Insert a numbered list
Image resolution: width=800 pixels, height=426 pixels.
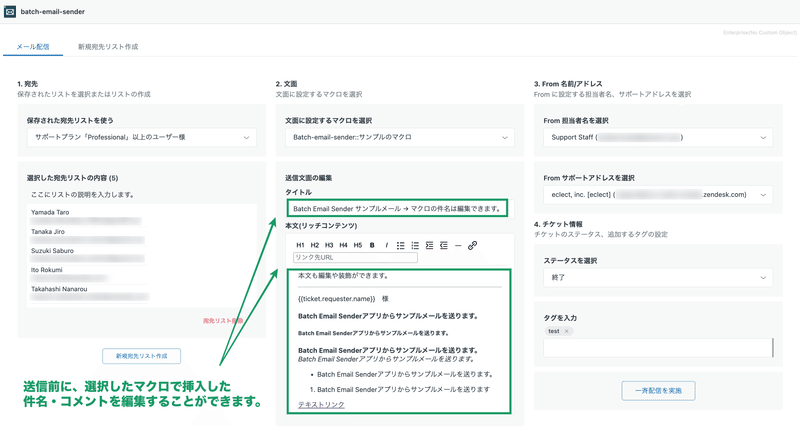pyautogui.click(x=415, y=245)
